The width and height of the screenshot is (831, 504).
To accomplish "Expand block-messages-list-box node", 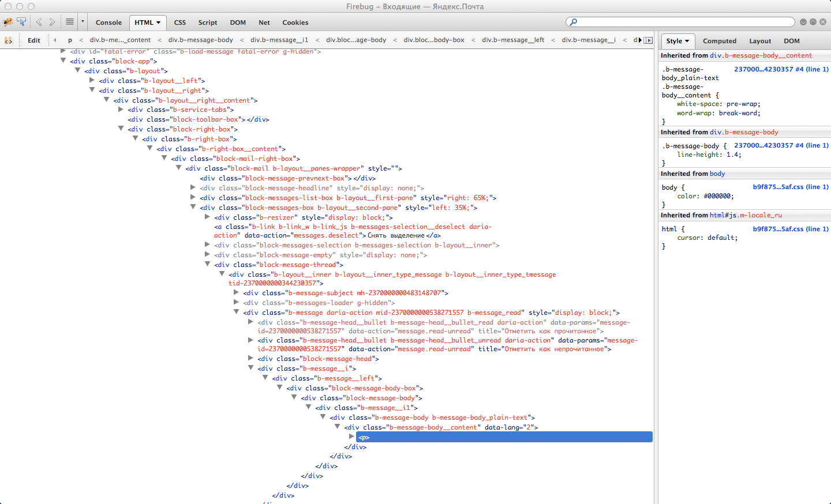I will pyautogui.click(x=193, y=197).
